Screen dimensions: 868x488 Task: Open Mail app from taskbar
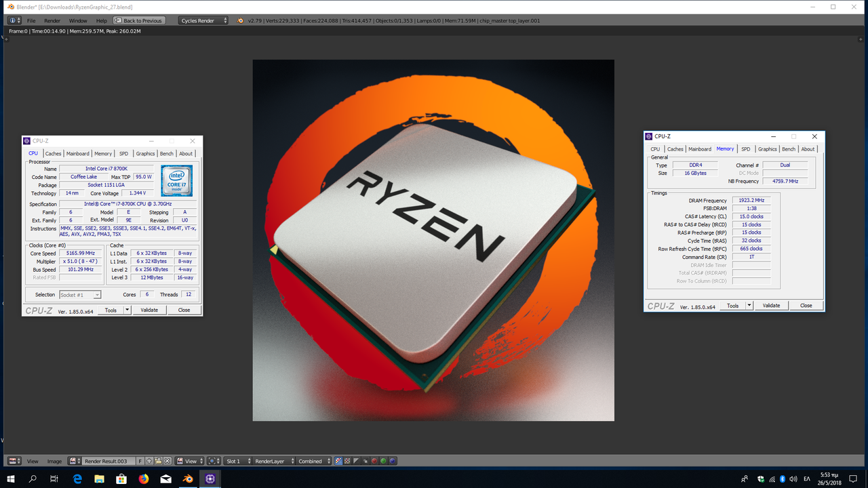coord(166,479)
